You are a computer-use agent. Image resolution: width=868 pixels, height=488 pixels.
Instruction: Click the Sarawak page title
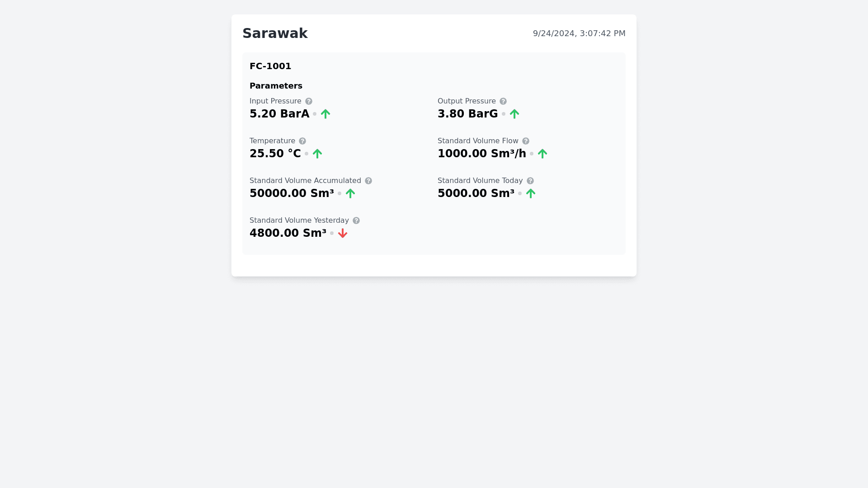pos(275,33)
